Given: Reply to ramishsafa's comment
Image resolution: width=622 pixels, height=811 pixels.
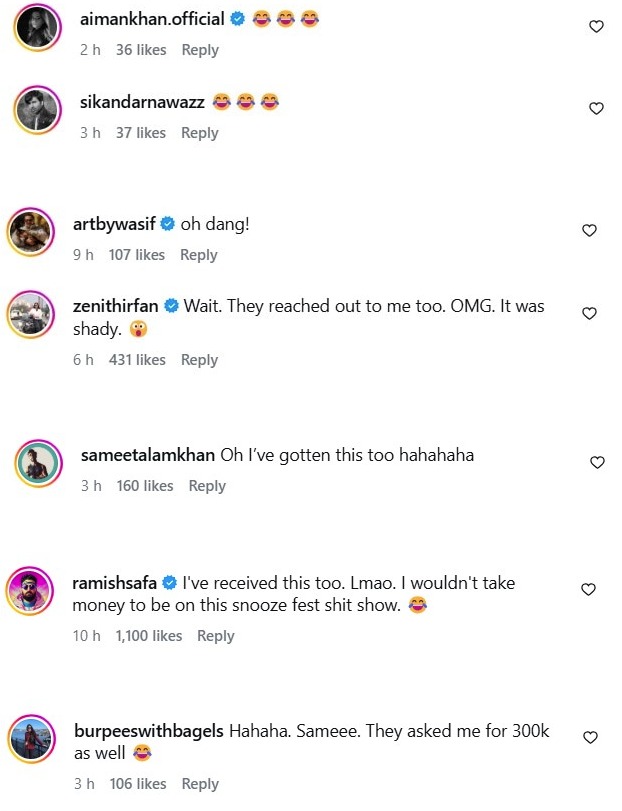Looking at the screenshot, I should (216, 636).
